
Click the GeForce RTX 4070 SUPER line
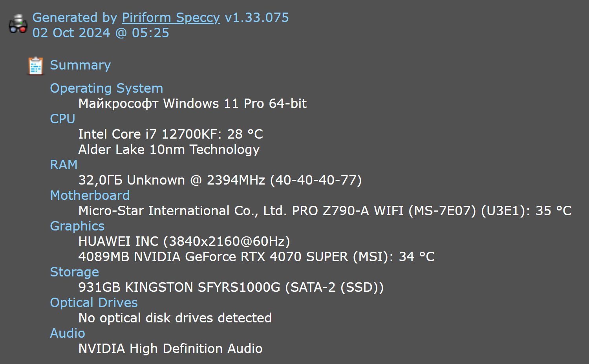coord(256,257)
